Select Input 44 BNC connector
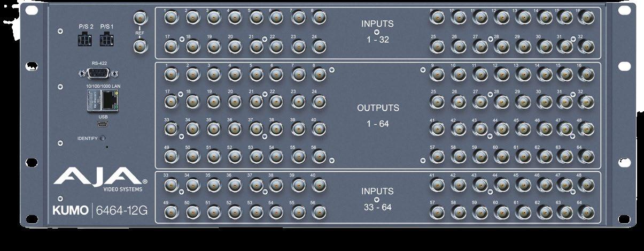Image resolution: width=644 pixels, height=251 pixels. [x=501, y=185]
